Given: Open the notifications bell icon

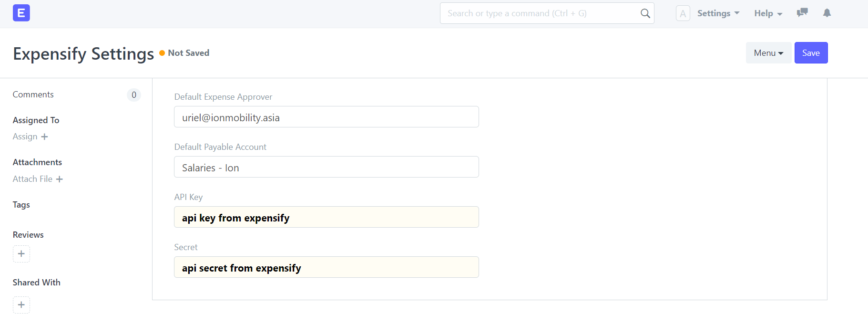Looking at the screenshot, I should (x=827, y=13).
